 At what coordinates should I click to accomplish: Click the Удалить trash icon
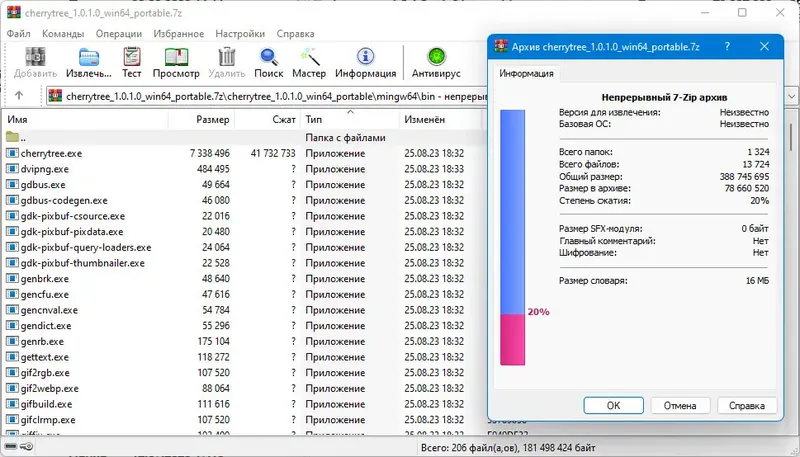pyautogui.click(x=227, y=57)
